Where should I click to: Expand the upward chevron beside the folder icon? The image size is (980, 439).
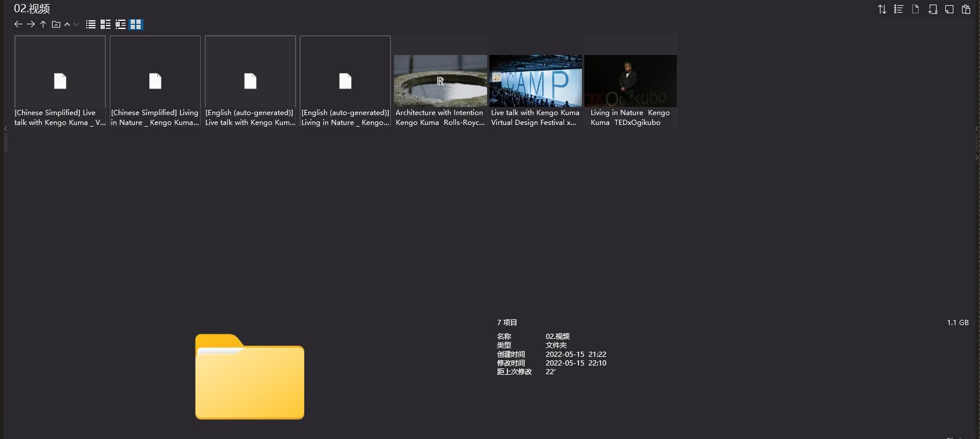(67, 24)
